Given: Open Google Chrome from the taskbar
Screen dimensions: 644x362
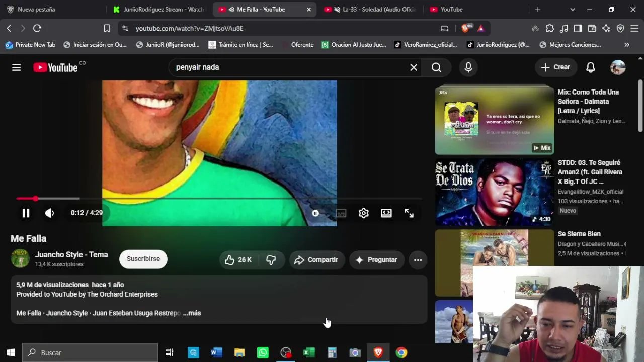Looking at the screenshot, I should 401,353.
